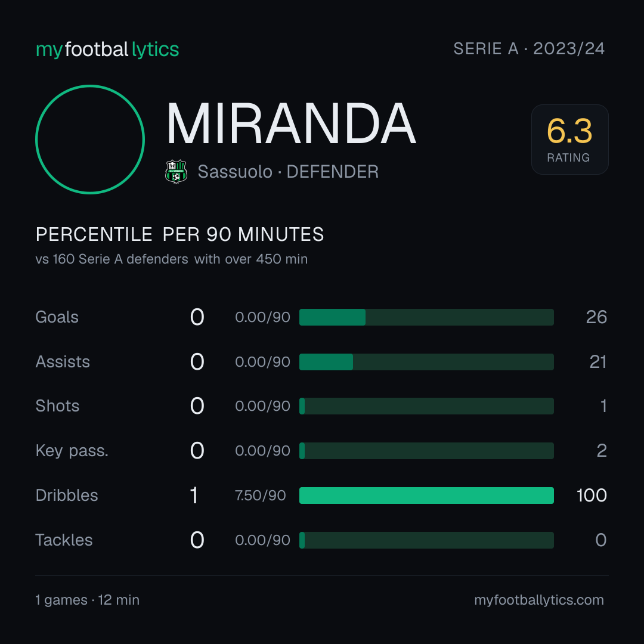Click the Tackles stat label
Screen dimensions: 644x644
64,540
